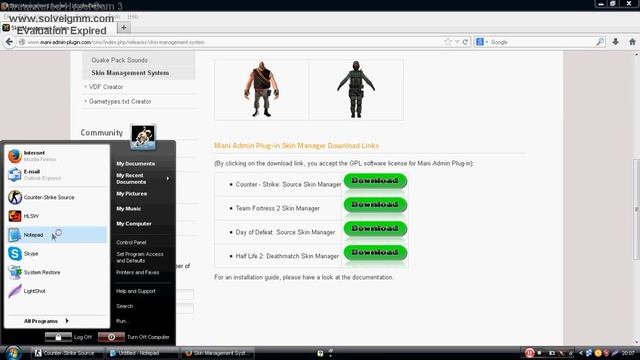
Task: Switch to Untitled - Notepad taskbar button
Action: pos(142,353)
